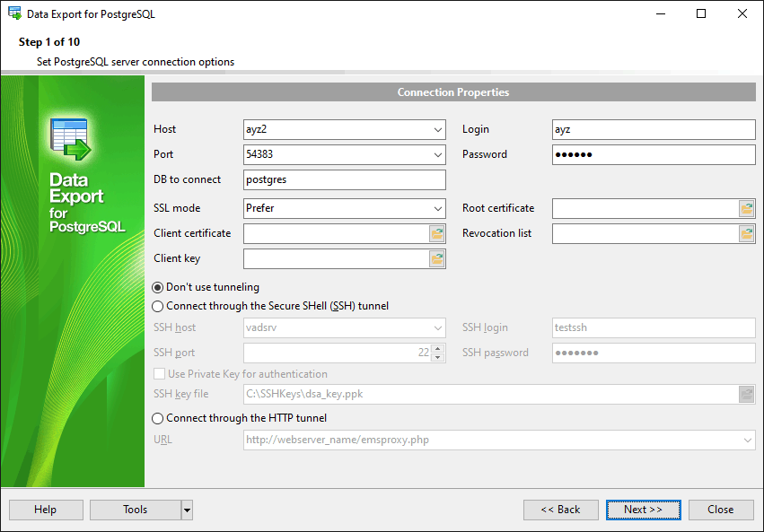The height and width of the screenshot is (532, 764).
Task: Open the SSH key file browser
Action: 747,394
